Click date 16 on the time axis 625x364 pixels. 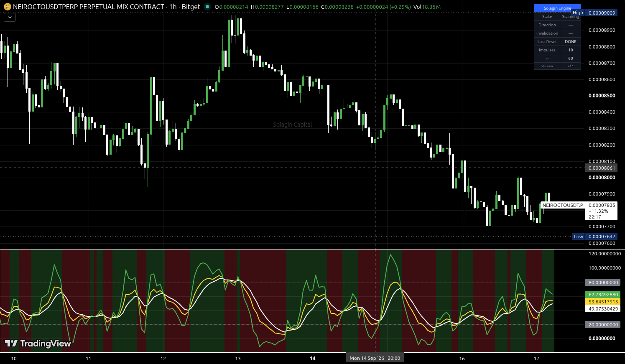pyautogui.click(x=462, y=359)
